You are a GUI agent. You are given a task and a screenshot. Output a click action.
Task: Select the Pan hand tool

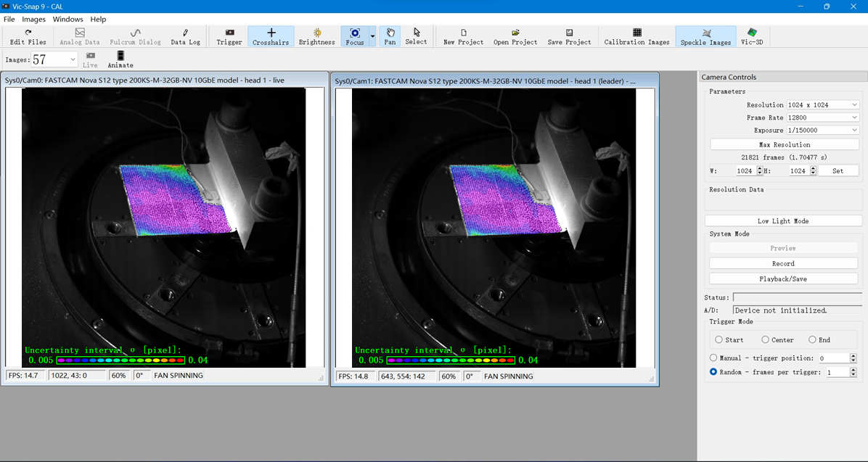(x=390, y=36)
